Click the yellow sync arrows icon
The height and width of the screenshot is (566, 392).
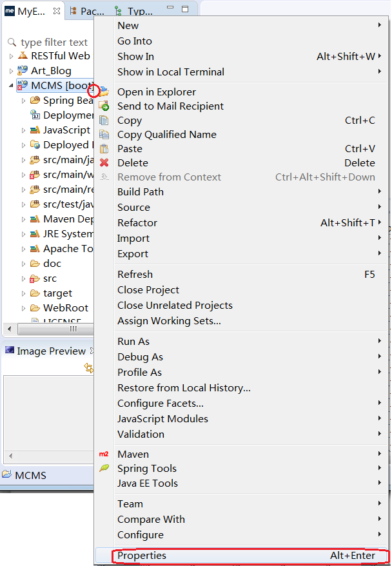coord(89,368)
